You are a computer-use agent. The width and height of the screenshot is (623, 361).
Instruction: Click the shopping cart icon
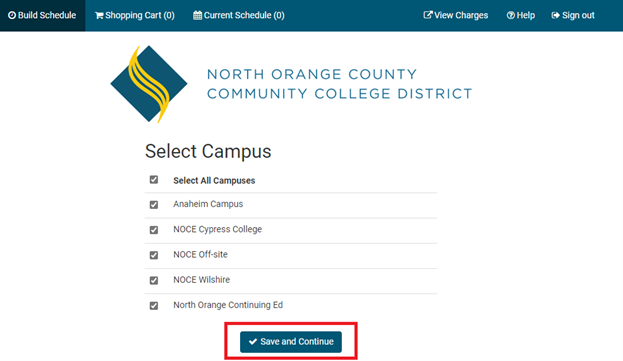[x=99, y=15]
